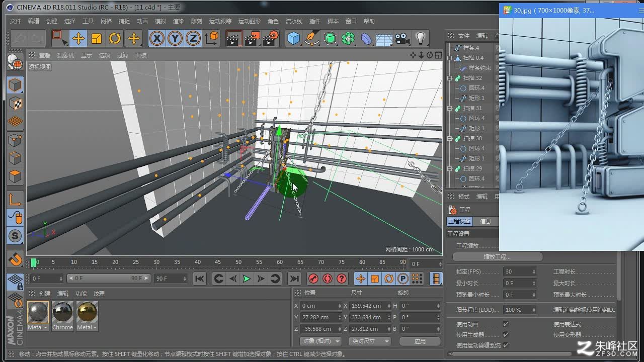Go to start of timeline
This screenshot has height=362, width=644.
point(200,279)
